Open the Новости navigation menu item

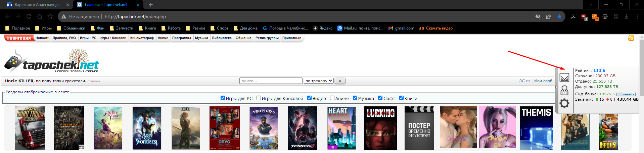(42, 38)
